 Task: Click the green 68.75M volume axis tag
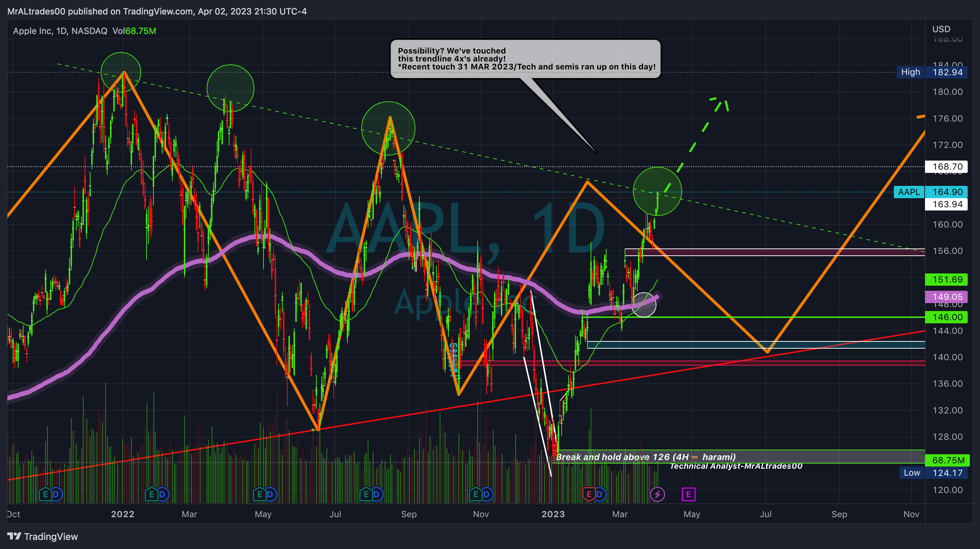point(947,460)
